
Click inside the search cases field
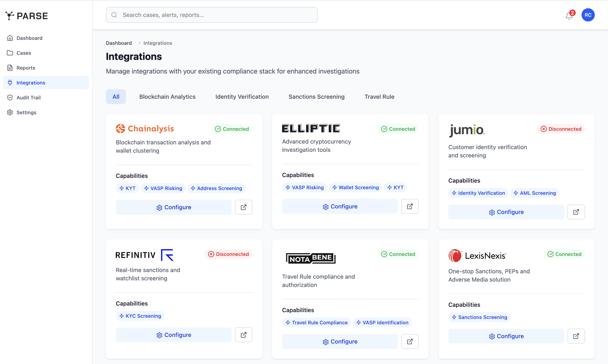[211, 15]
